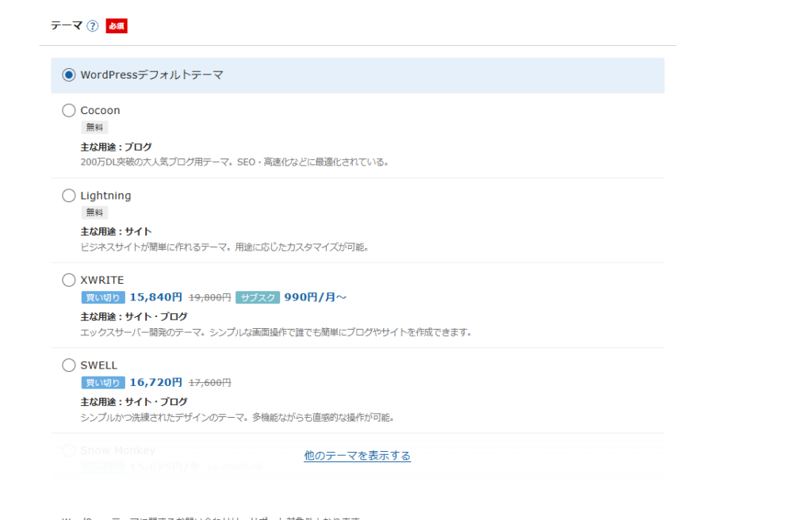The width and height of the screenshot is (812, 520).
Task: Pick the XWRITE theme radio button
Action: [x=69, y=280]
